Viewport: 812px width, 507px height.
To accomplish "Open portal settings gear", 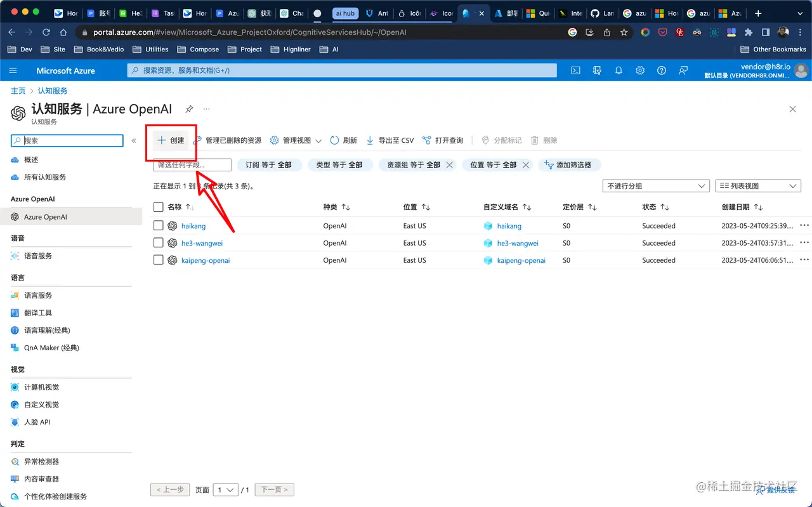I will point(640,70).
